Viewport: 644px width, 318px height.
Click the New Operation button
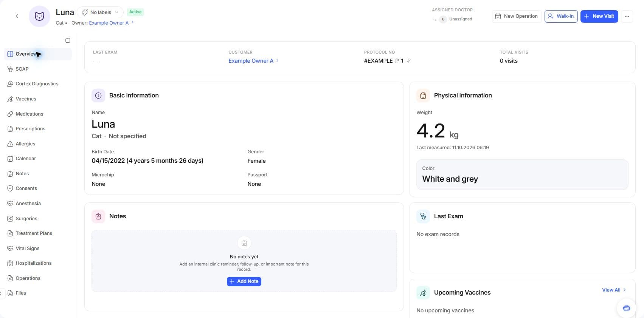click(x=517, y=16)
